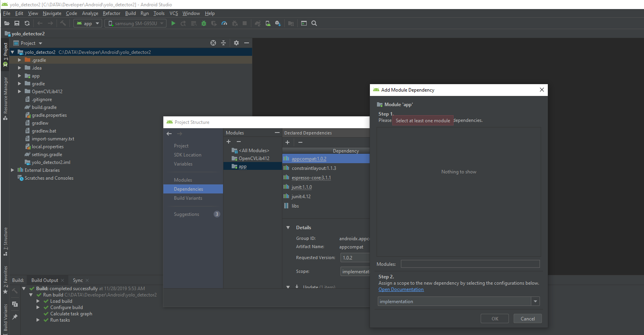Click the Sync/refresh icon in main toolbar
Screen dimensions: 644x335
coord(27,23)
